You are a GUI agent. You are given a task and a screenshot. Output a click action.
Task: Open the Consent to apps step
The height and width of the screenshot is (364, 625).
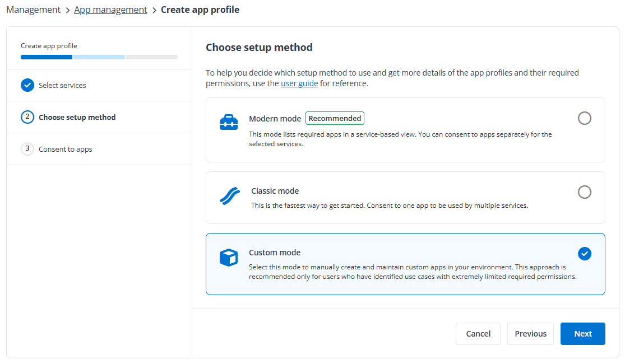(65, 149)
